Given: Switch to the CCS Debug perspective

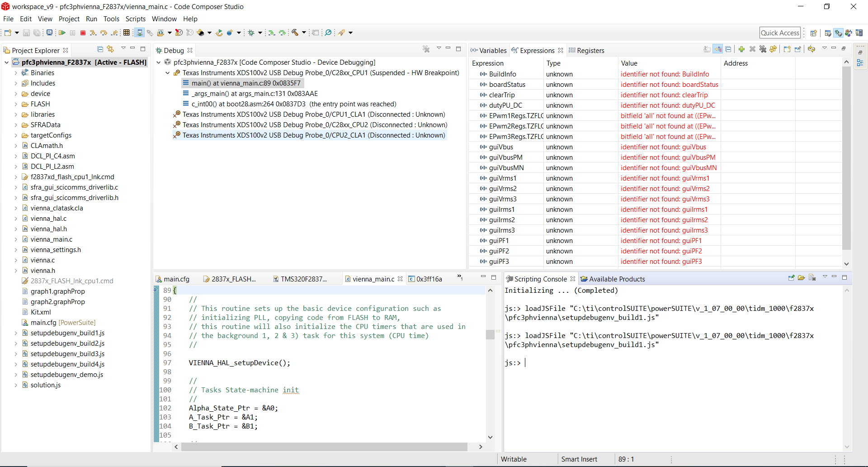Looking at the screenshot, I should click(838, 33).
